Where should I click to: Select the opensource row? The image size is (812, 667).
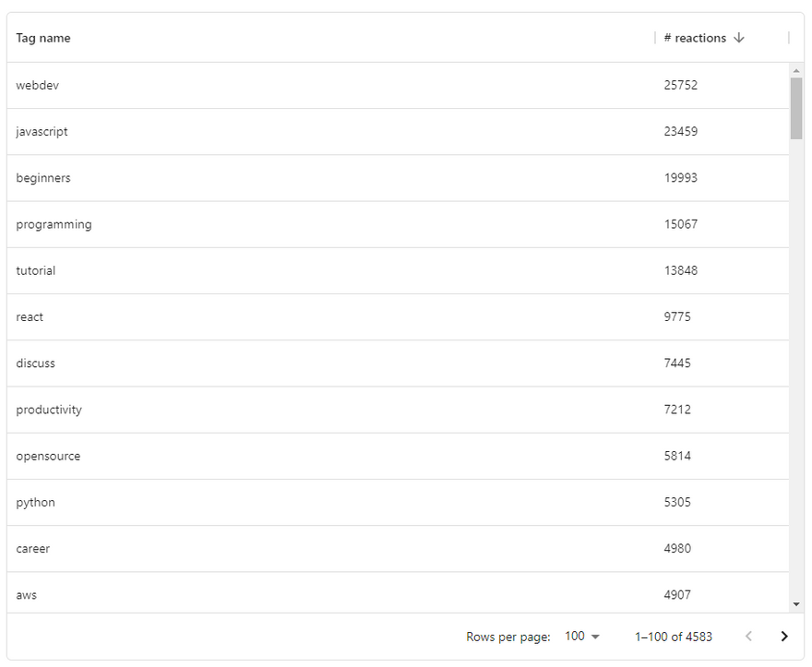[398, 457]
